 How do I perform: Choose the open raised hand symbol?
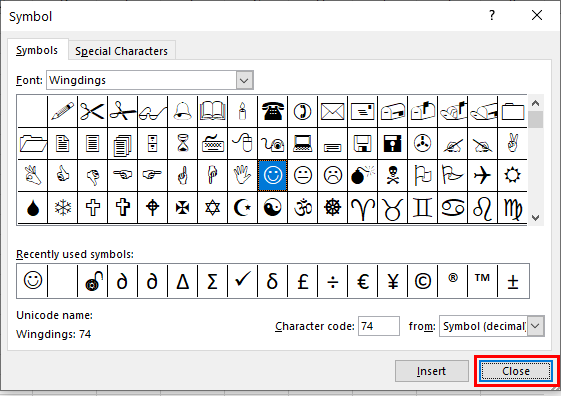[x=243, y=176]
